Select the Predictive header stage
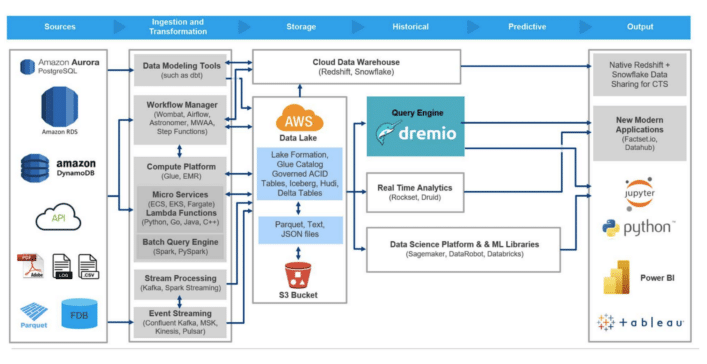This screenshot has width=707, height=364. pos(527,27)
